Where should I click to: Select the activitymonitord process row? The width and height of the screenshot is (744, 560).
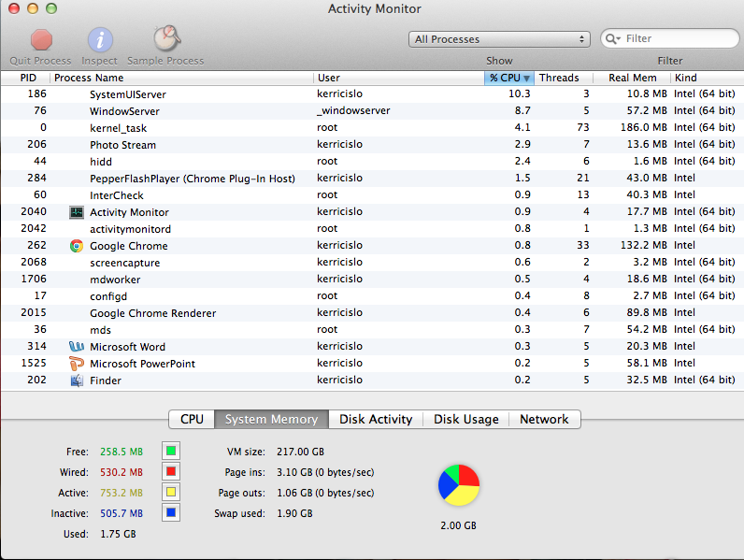pyautogui.click(x=372, y=229)
